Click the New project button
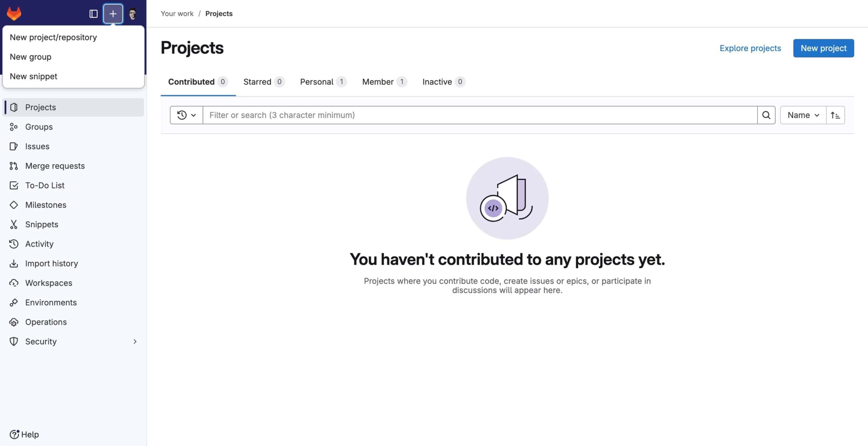 (823, 48)
